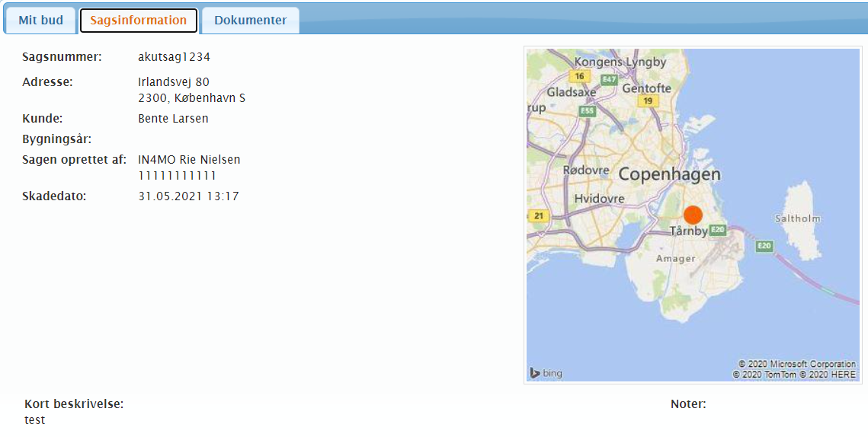Viewport: 868px width, 437px height.
Task: Click the Bing logo on the map
Action: point(546,373)
